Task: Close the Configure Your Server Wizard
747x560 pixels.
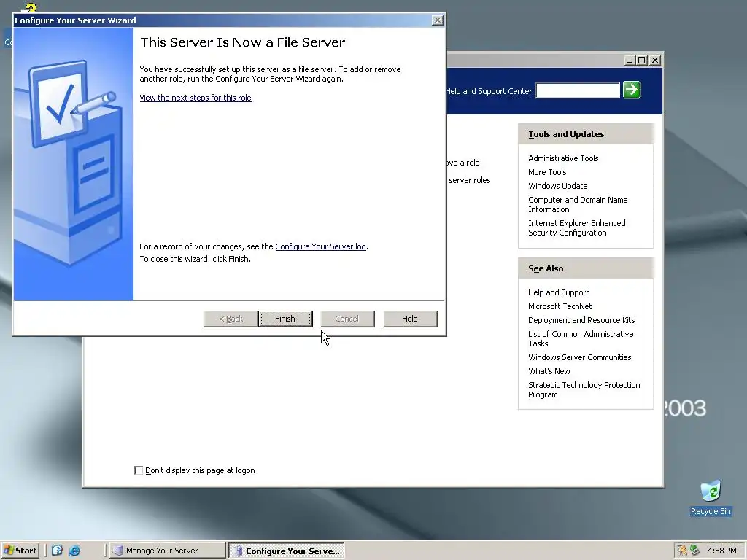Action: pos(438,20)
